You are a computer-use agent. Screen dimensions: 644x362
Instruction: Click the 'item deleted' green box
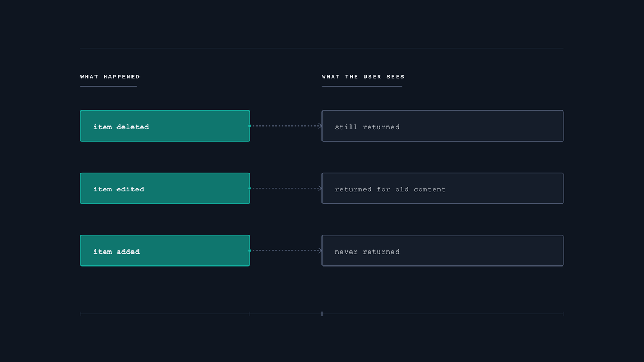(x=165, y=126)
